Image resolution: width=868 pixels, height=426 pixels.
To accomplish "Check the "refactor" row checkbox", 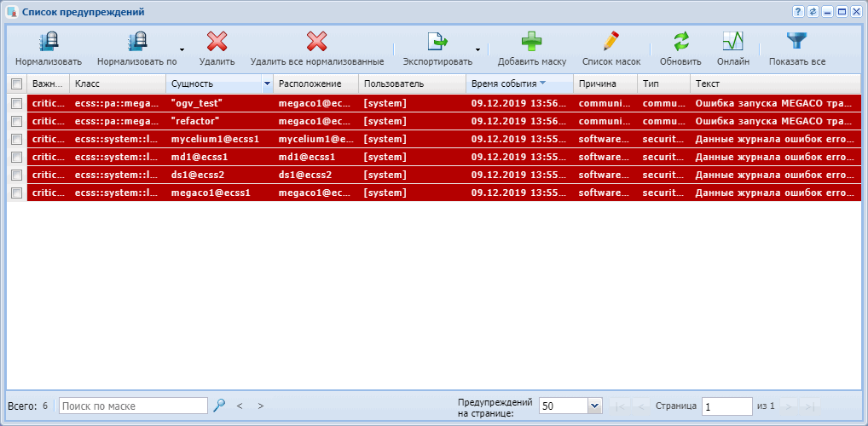I will [x=16, y=121].
